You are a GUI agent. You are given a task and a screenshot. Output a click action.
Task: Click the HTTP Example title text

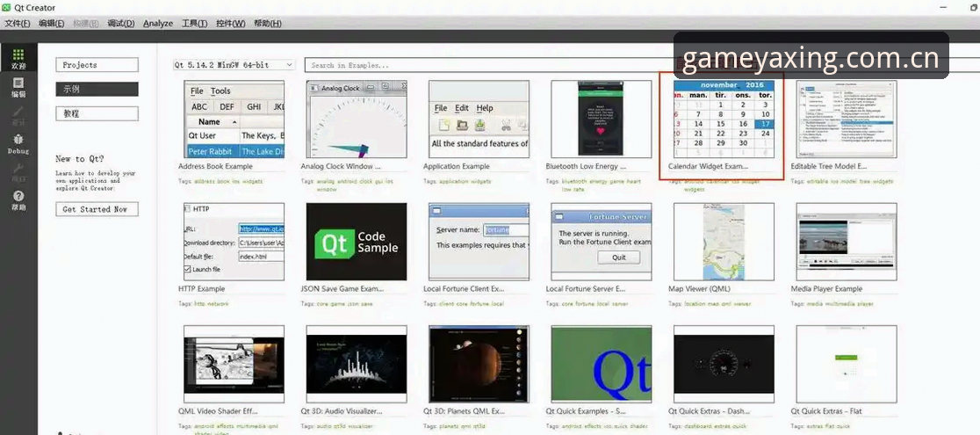201,289
